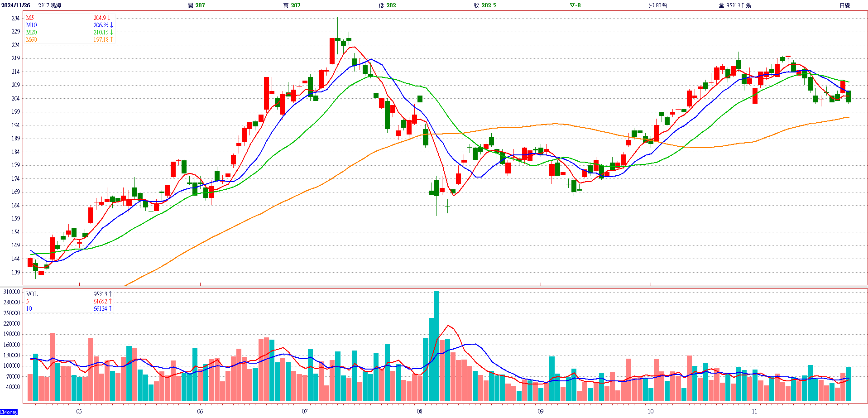Viewport: 868px width, 418px height.
Task: Select the M5 legend label
Action: point(30,18)
